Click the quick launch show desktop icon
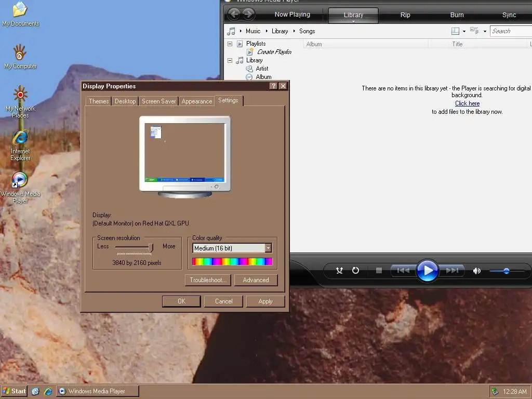532x399 pixels. coord(35,392)
